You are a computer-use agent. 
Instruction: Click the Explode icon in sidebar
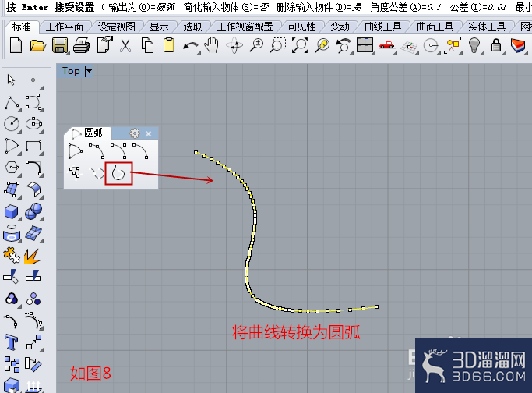click(32, 257)
